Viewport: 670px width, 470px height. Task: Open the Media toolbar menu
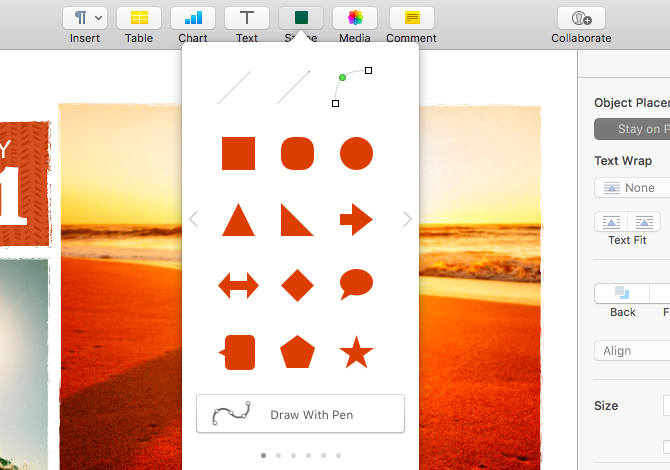pyautogui.click(x=355, y=18)
